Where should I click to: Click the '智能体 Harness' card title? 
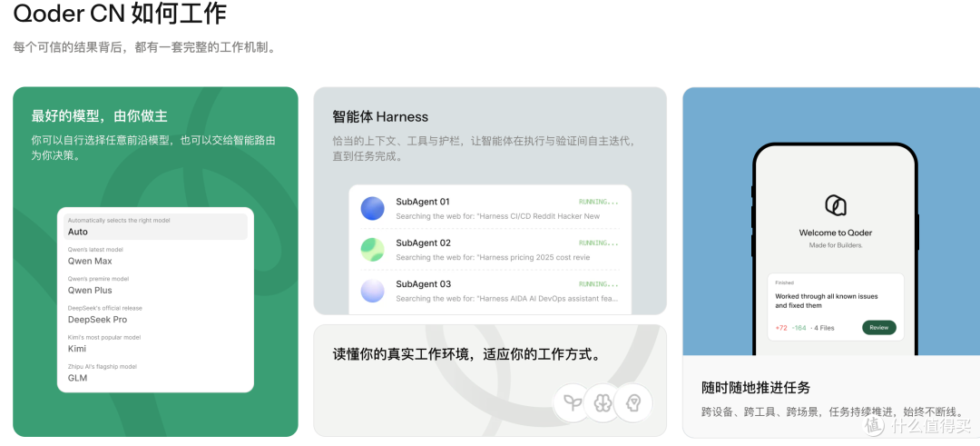(x=380, y=116)
